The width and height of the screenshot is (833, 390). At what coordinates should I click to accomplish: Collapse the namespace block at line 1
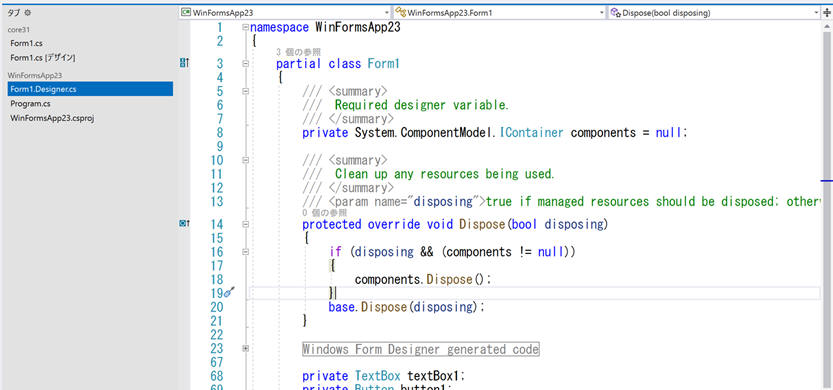point(245,27)
